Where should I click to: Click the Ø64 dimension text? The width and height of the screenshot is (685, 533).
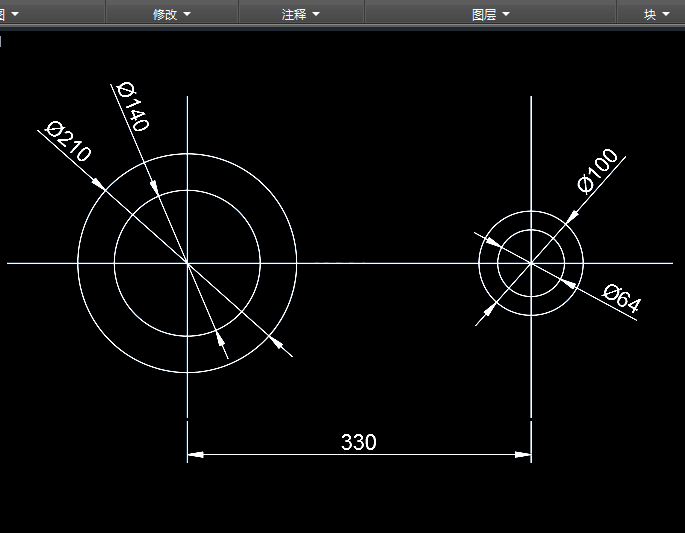621,298
